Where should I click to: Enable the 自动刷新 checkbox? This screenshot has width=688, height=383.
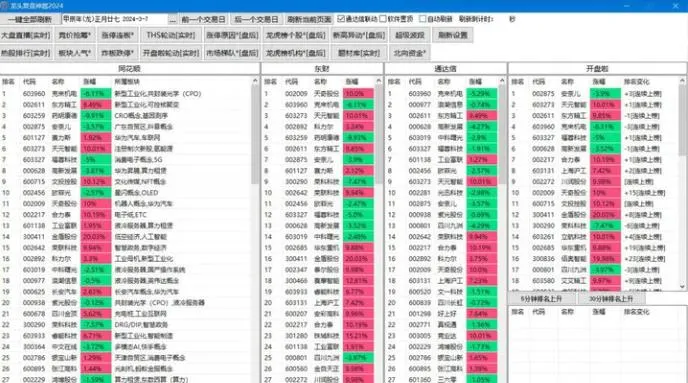[423, 19]
